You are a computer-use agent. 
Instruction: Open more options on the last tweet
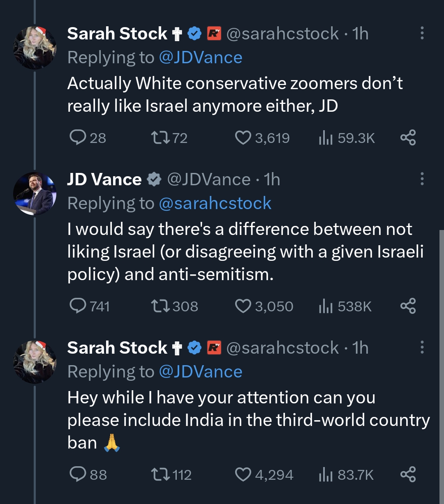click(x=422, y=348)
